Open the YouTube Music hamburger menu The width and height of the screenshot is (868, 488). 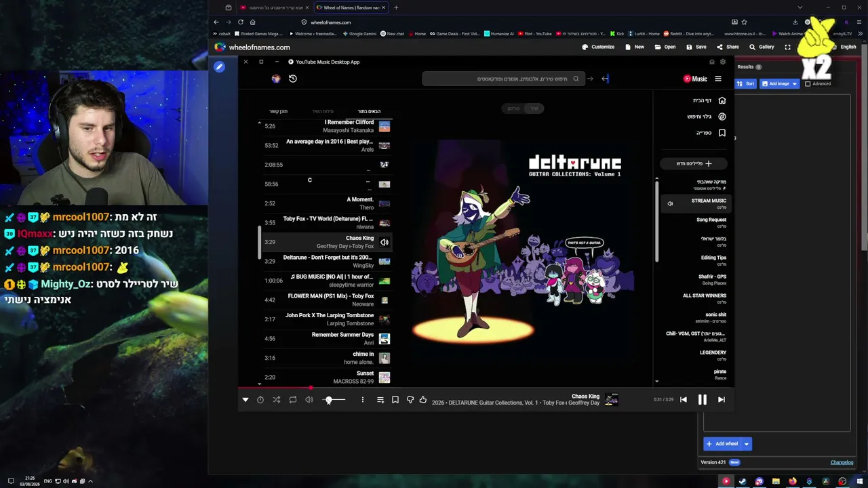(718, 79)
